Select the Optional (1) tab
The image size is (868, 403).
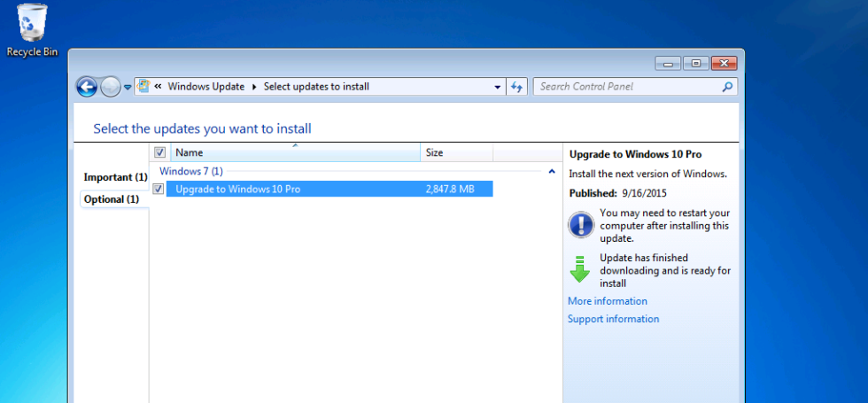(112, 199)
